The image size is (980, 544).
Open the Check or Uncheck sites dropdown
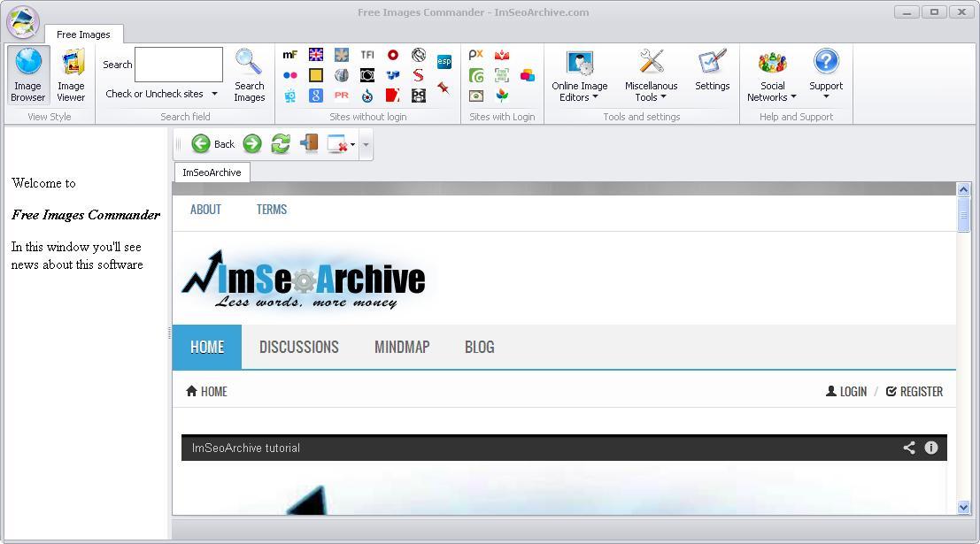point(160,94)
